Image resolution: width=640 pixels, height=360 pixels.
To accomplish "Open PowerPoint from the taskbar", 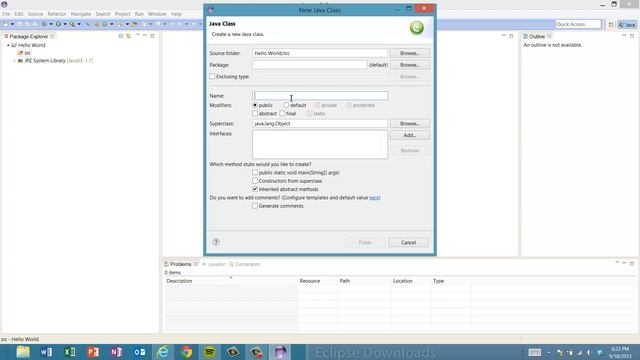I will (93, 352).
